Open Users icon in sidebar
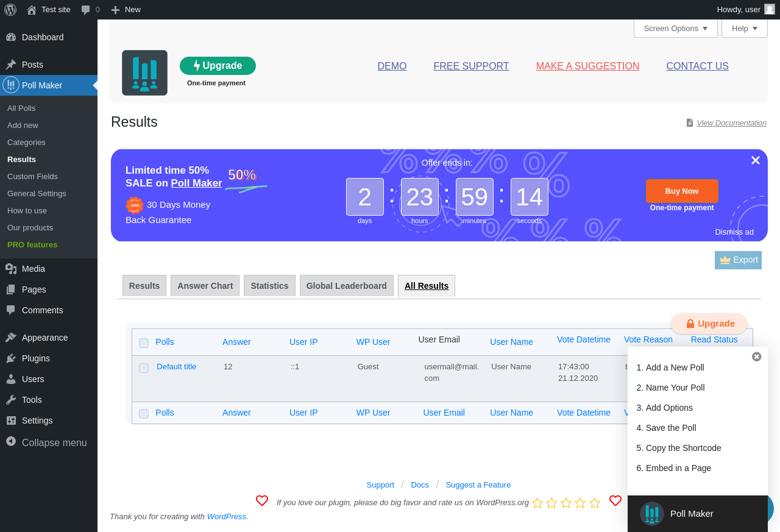The image size is (780, 532). pyautogui.click(x=11, y=379)
